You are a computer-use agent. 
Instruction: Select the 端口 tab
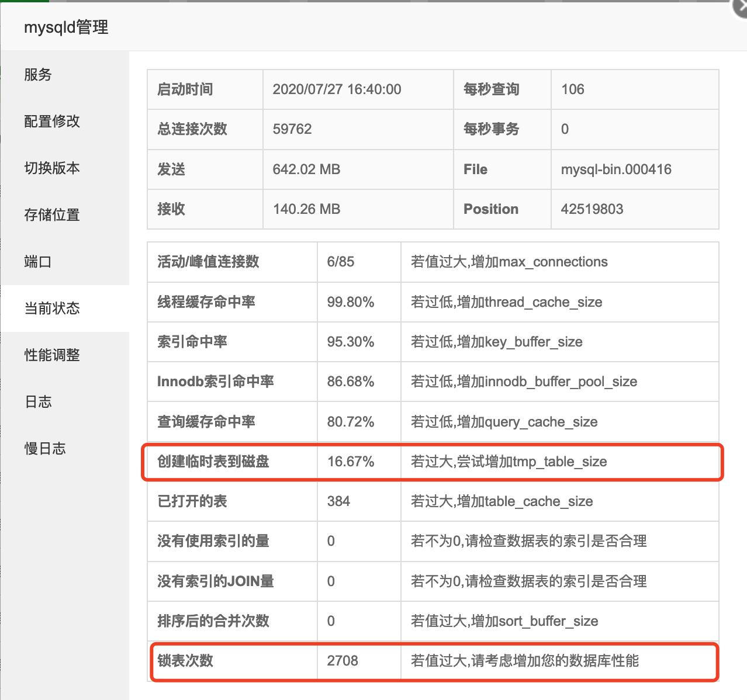pyautogui.click(x=64, y=262)
